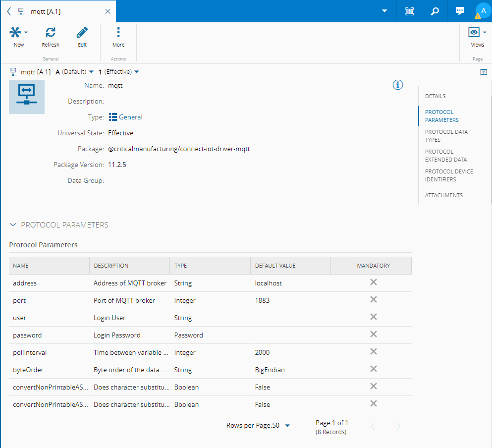Click the blue information icon

tap(398, 85)
